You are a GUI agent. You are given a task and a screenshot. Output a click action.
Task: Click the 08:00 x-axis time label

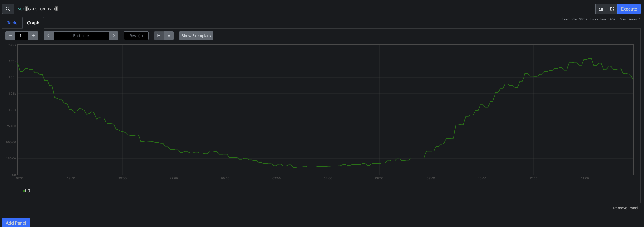coord(431,178)
